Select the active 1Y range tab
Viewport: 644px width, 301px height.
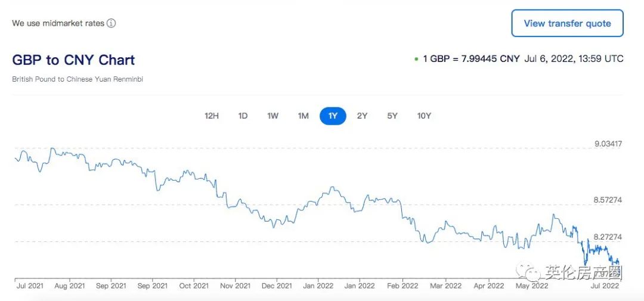(x=333, y=116)
